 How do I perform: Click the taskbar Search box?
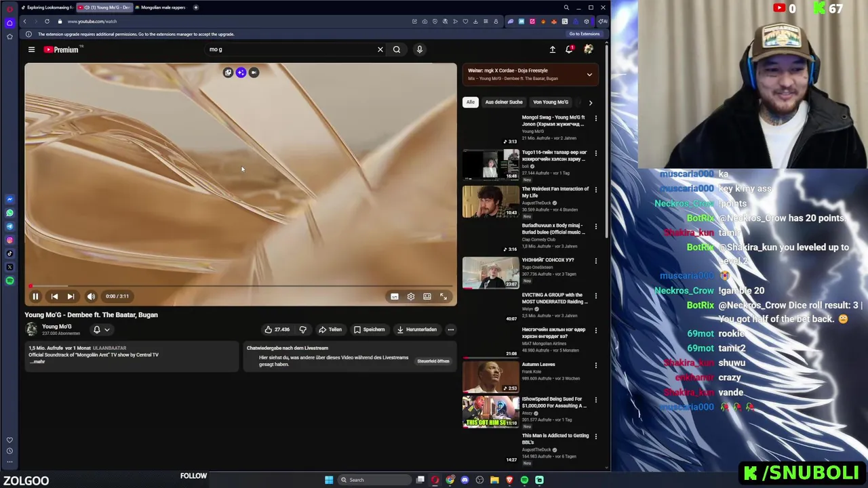point(375,480)
